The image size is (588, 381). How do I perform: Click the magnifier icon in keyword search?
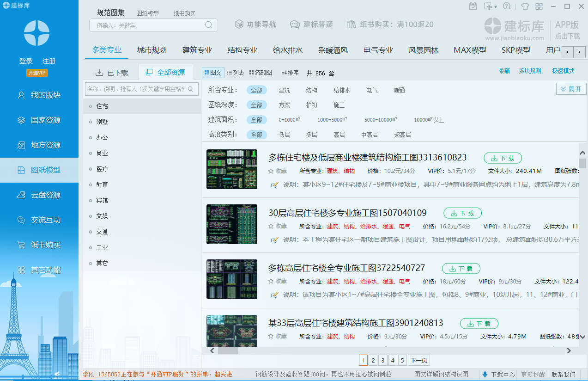point(209,25)
